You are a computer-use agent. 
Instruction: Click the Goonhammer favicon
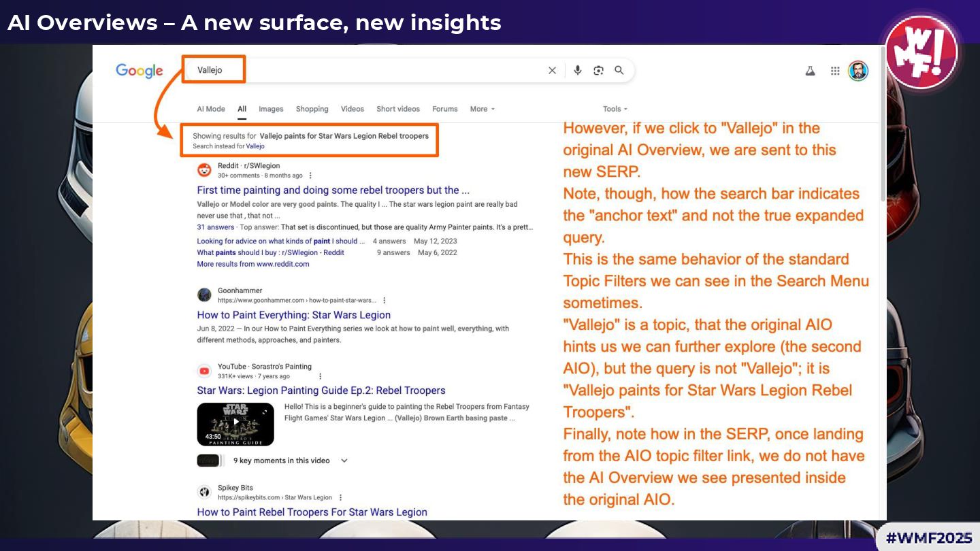pos(204,295)
